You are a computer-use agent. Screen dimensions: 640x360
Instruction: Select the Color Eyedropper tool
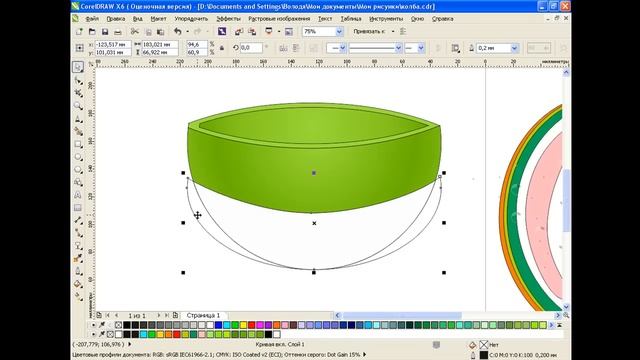[78, 258]
